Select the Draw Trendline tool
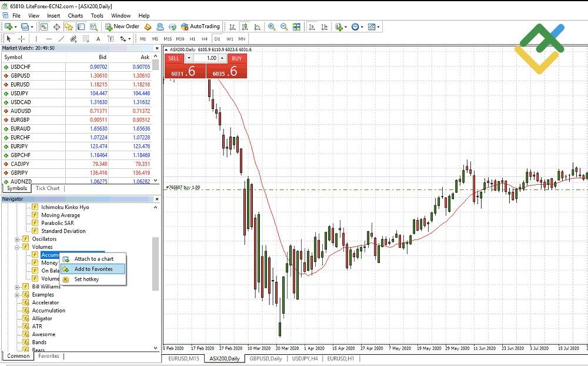Screen dimensions: 588x366 click(x=61, y=38)
